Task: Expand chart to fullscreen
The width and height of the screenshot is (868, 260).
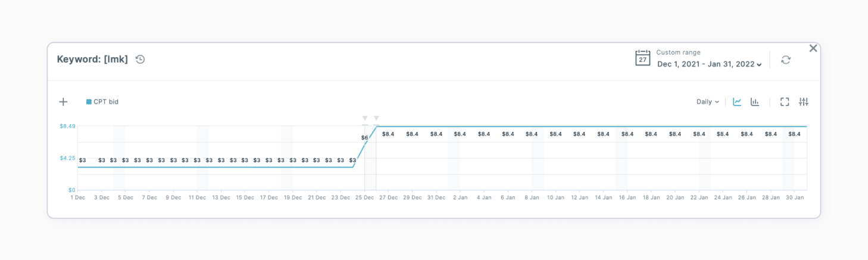Action: (785, 102)
